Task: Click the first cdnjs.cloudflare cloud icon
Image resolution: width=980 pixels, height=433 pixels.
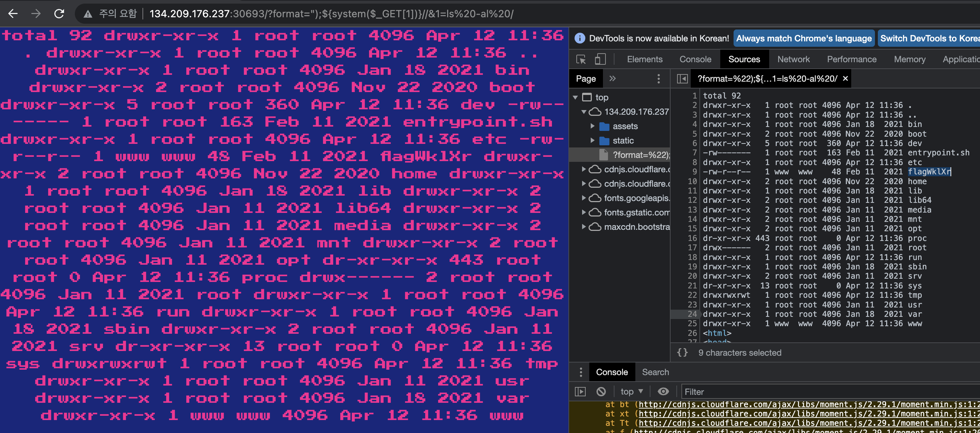Action: [595, 169]
